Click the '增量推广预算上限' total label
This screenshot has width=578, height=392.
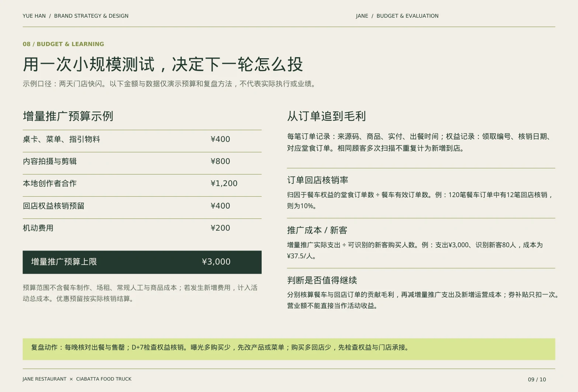click(x=64, y=262)
